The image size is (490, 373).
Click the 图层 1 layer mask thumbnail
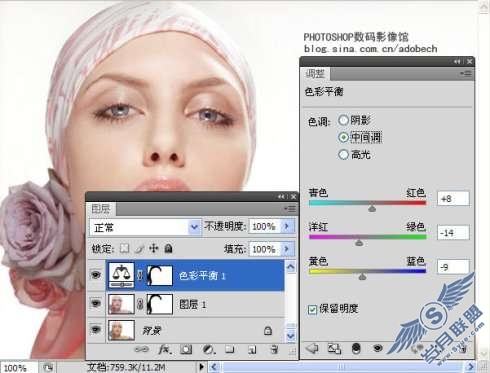click(160, 304)
